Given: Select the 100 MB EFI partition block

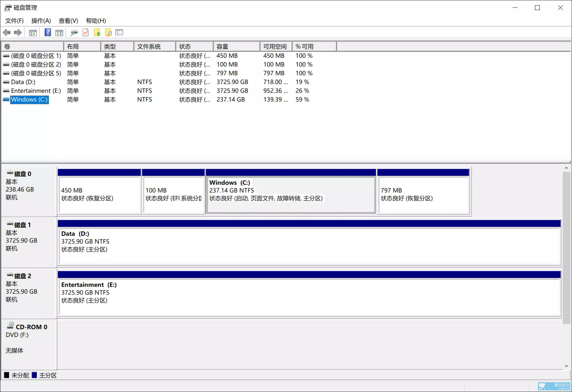Looking at the screenshot, I should (x=173, y=191).
